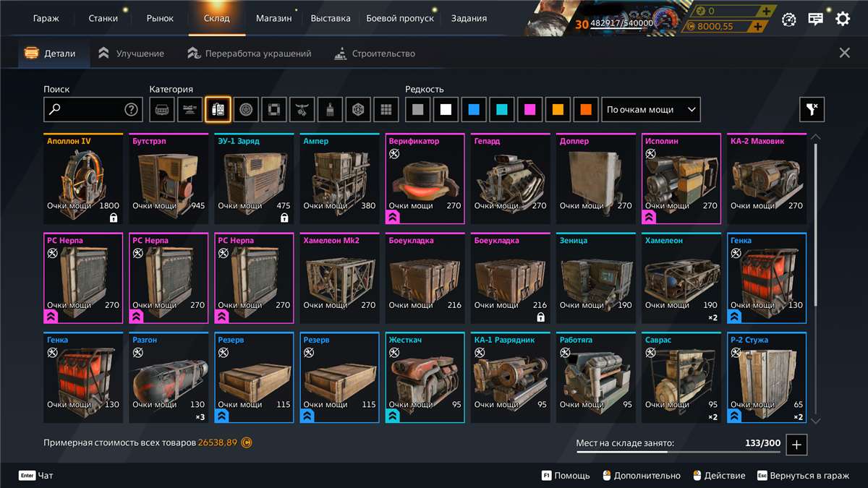Image resolution: width=868 pixels, height=488 pixels.
Task: Select the wheels category filter icon
Action: 247,110
